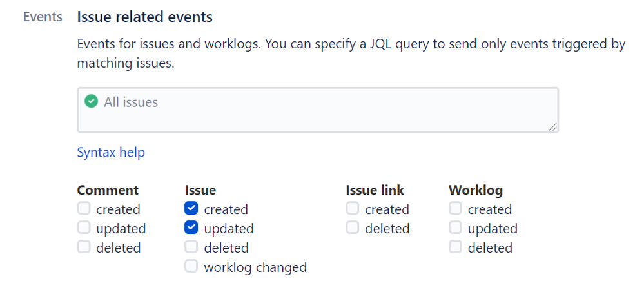This screenshot has width=644, height=290.
Task: Enable Issue link created checkbox
Action: [353, 208]
